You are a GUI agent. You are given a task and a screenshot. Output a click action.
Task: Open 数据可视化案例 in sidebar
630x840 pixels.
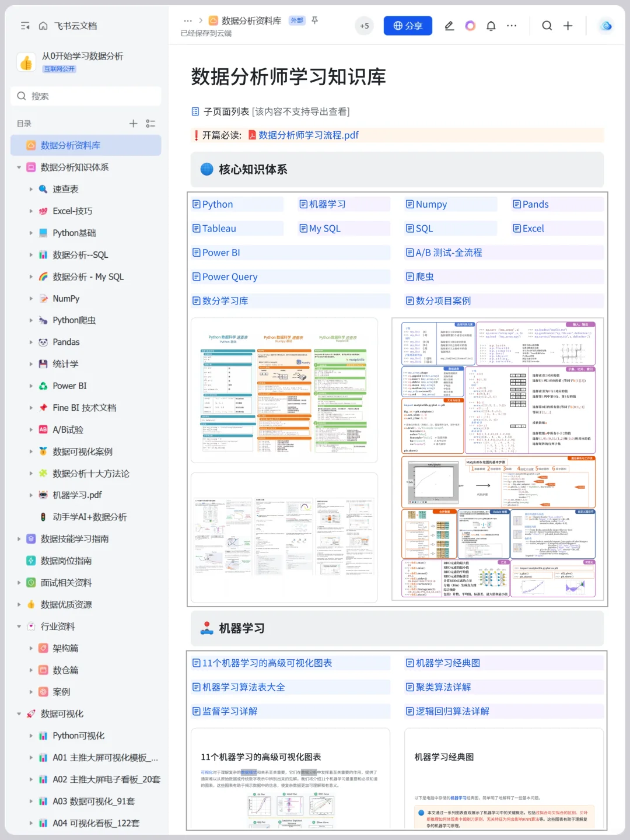[83, 452]
